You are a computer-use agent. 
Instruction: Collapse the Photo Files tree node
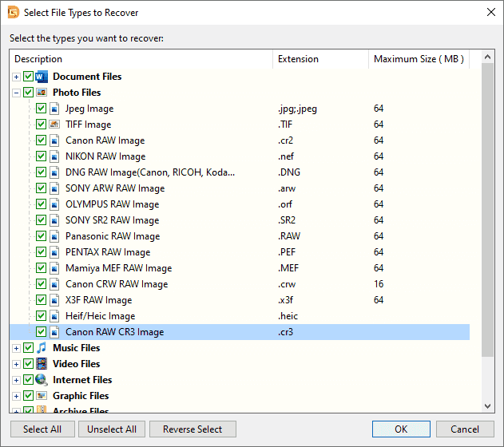point(17,93)
